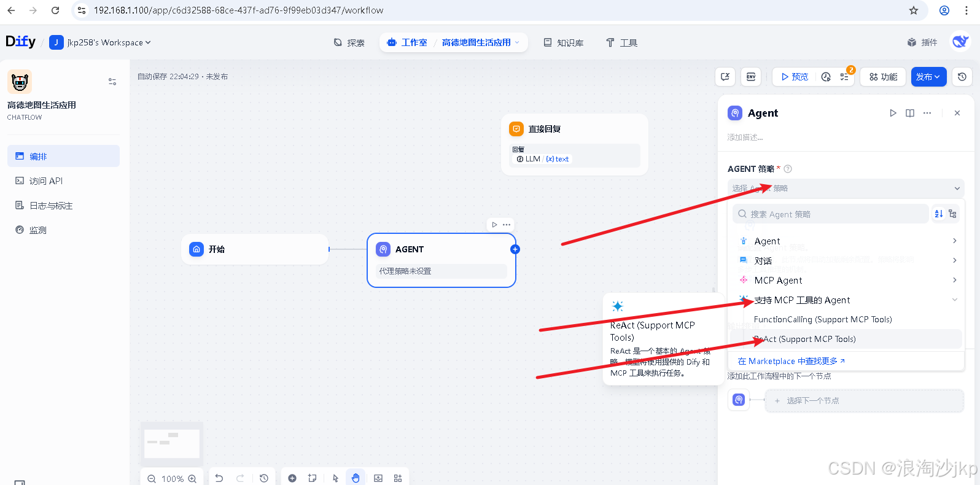Click the browser back arrow
This screenshot has height=485, width=980.
click(11, 10)
